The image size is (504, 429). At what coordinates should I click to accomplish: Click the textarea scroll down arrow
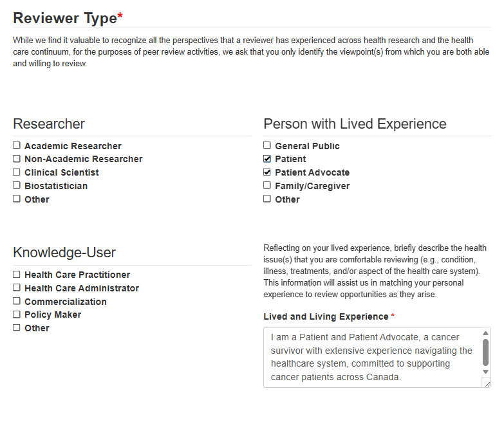click(485, 372)
